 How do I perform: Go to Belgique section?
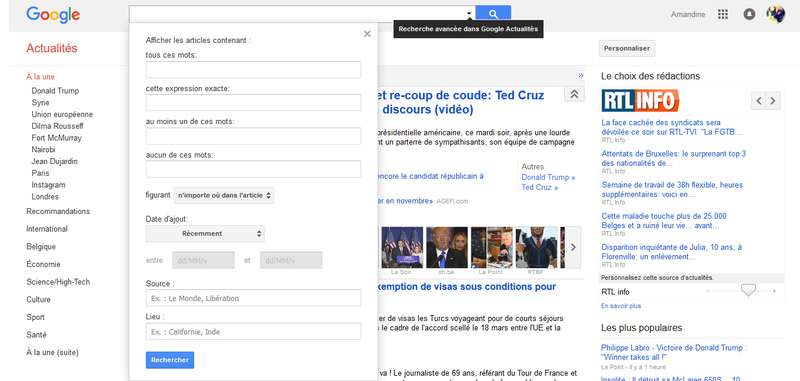(x=41, y=246)
